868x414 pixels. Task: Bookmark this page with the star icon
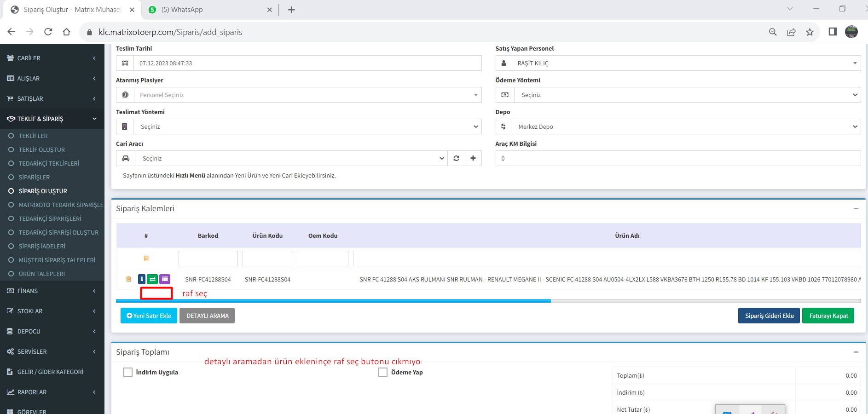click(x=810, y=32)
